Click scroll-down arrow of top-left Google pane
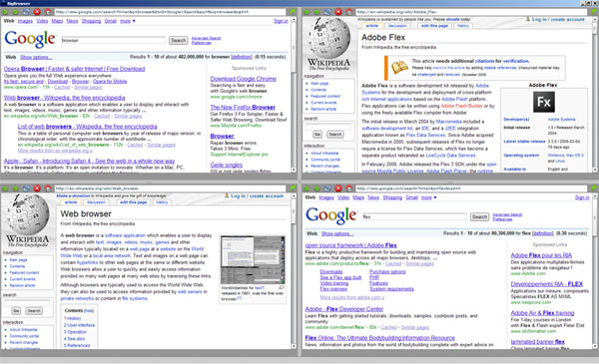Image resolution: width=599 pixels, height=364 pixels. [x=294, y=169]
